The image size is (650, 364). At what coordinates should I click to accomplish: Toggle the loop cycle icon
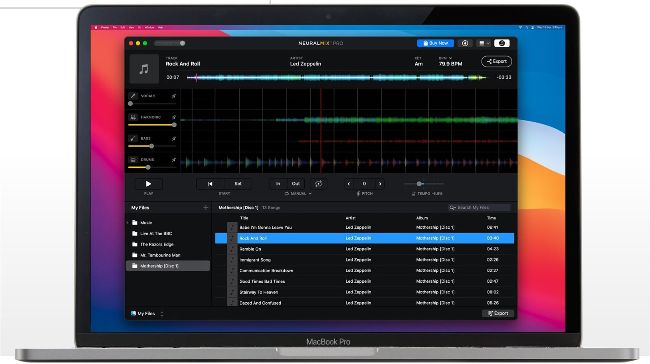318,184
